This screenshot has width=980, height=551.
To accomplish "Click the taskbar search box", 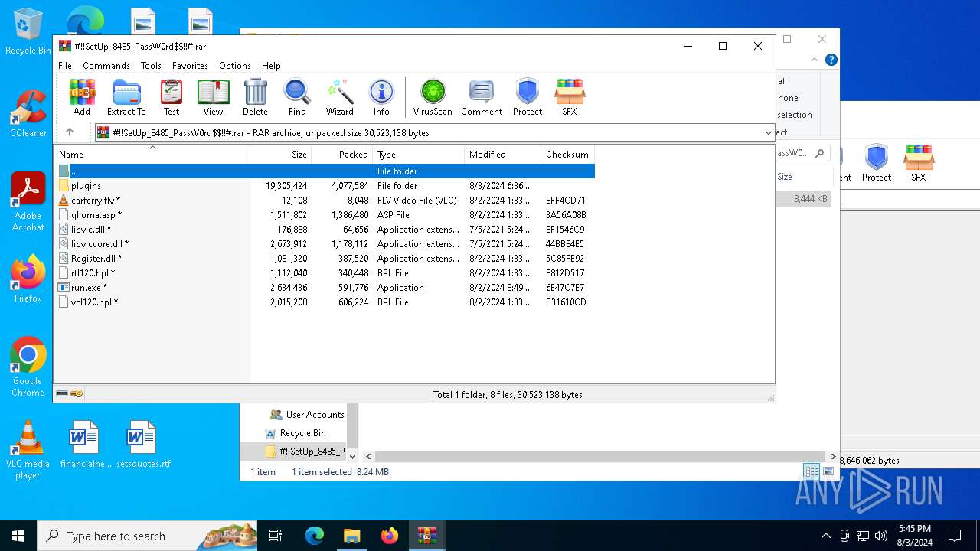I will pyautogui.click(x=147, y=536).
